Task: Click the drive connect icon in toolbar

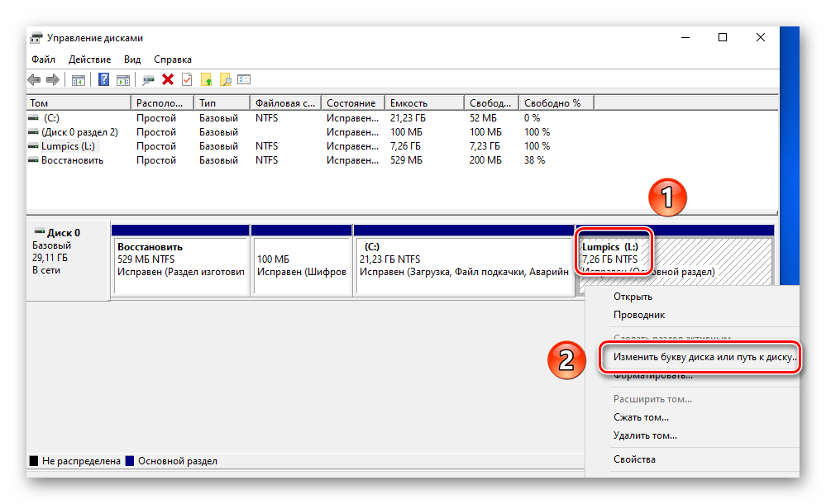Action: 149,80
